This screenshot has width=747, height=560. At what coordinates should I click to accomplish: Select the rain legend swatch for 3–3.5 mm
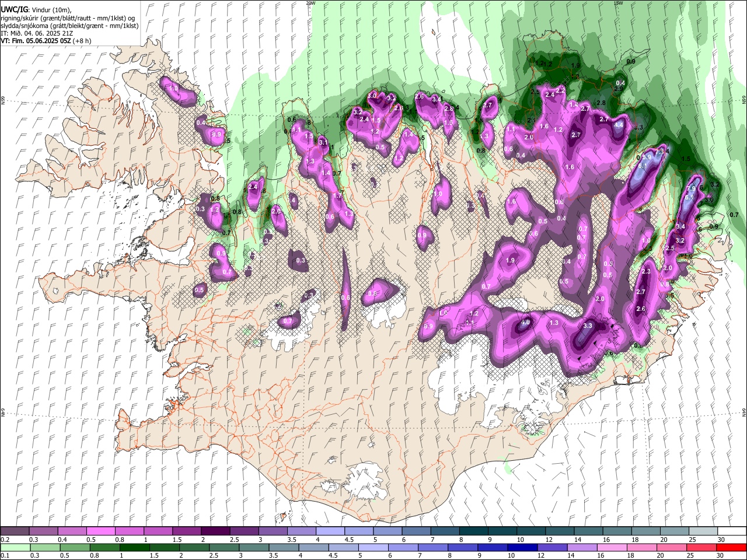point(253,547)
